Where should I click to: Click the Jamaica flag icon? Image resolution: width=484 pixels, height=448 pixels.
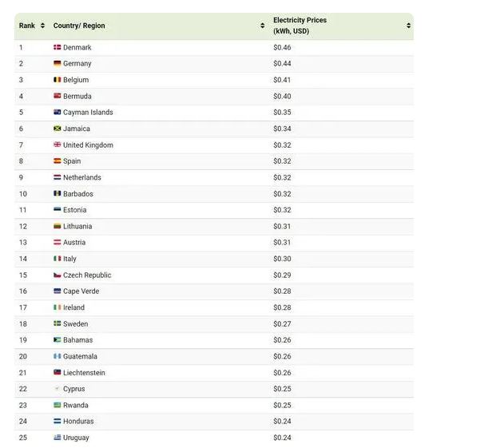[x=58, y=129]
